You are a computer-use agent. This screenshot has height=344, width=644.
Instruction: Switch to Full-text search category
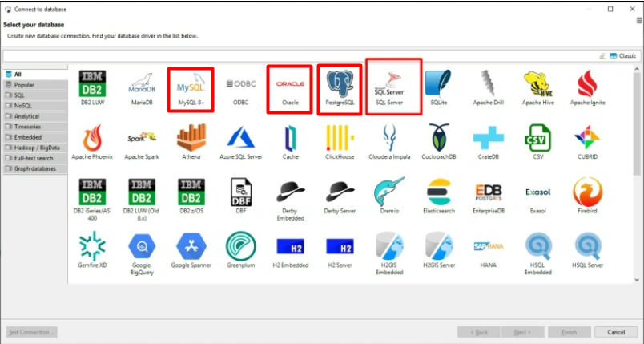tap(35, 158)
